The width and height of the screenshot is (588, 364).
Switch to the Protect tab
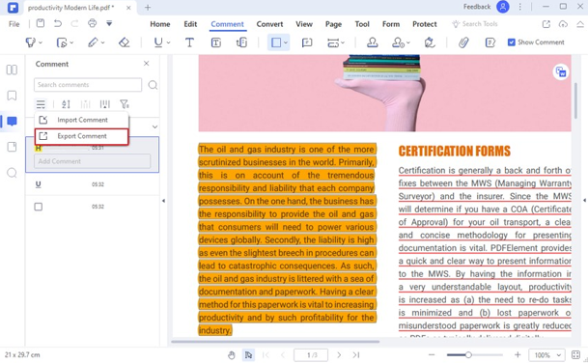click(425, 24)
